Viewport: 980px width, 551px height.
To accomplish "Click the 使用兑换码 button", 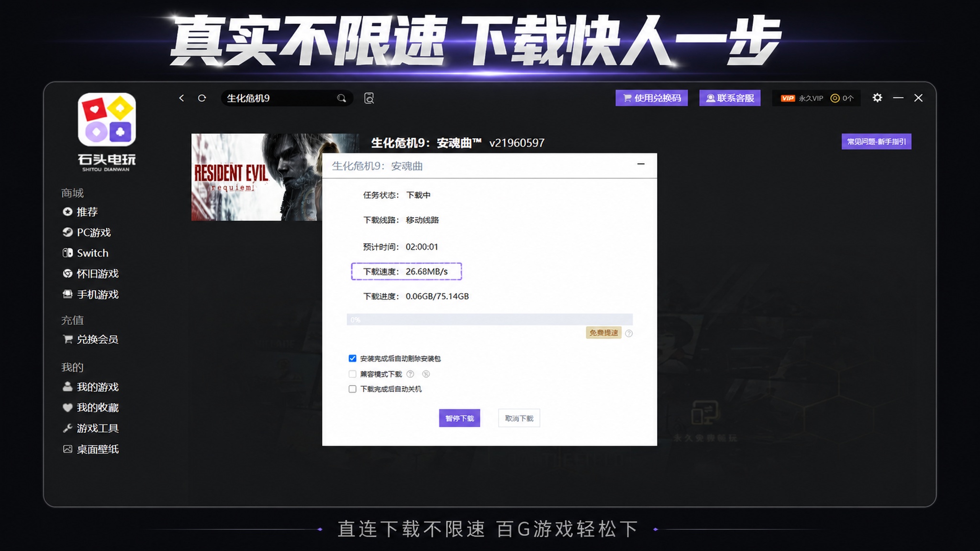I will 652,98.
